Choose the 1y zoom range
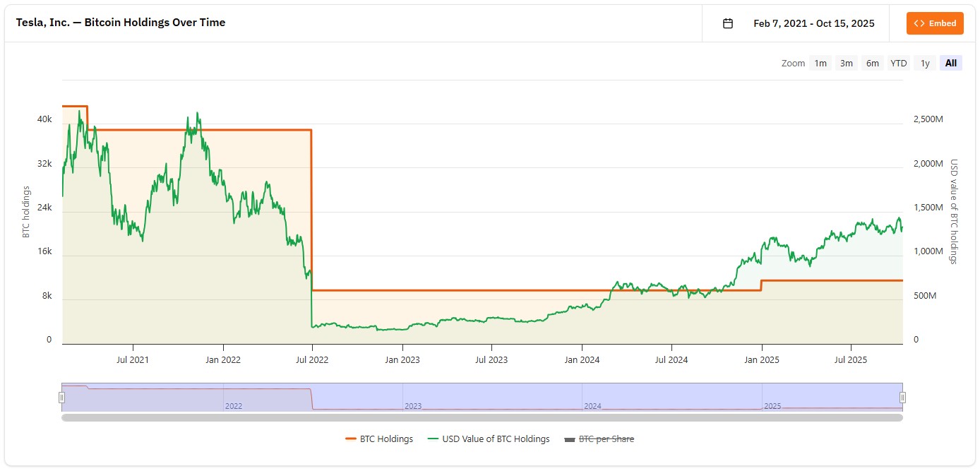 pyautogui.click(x=925, y=63)
